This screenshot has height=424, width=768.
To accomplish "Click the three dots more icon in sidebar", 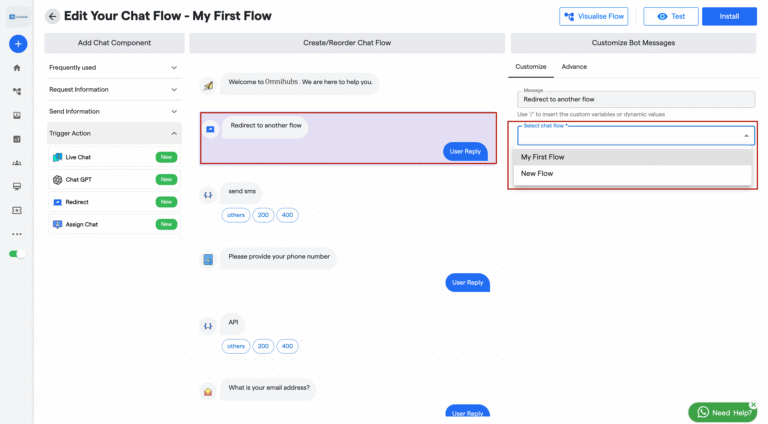I will (17, 234).
